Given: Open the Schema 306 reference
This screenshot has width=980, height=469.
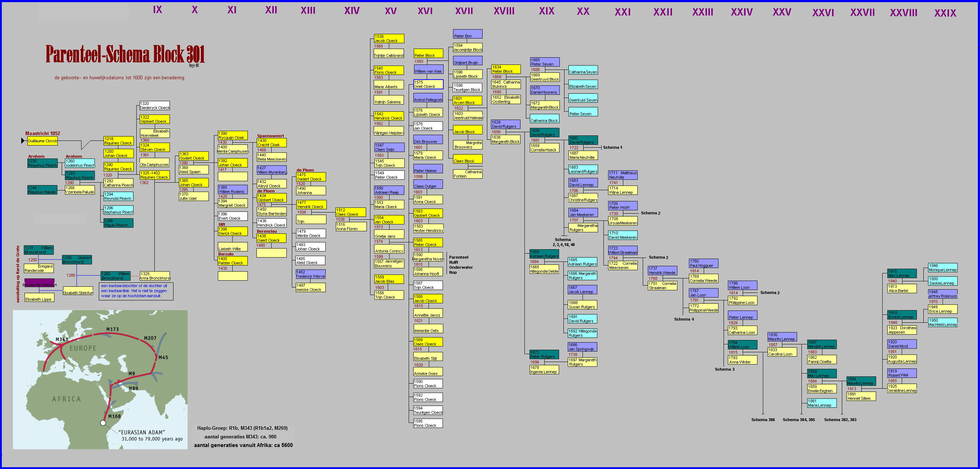Looking at the screenshot, I should (x=763, y=420).
